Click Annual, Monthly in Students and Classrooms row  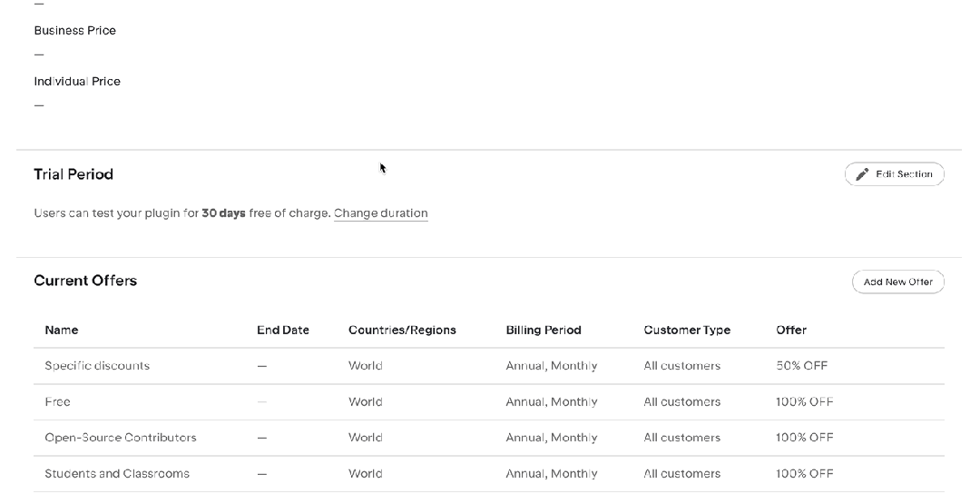[552, 473]
